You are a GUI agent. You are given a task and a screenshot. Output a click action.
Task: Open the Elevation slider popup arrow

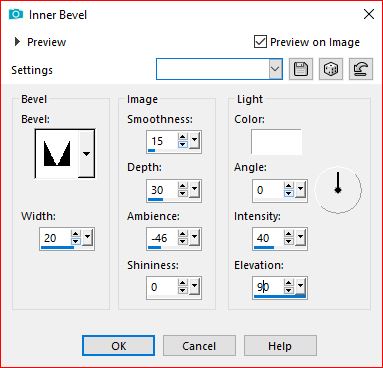point(300,286)
